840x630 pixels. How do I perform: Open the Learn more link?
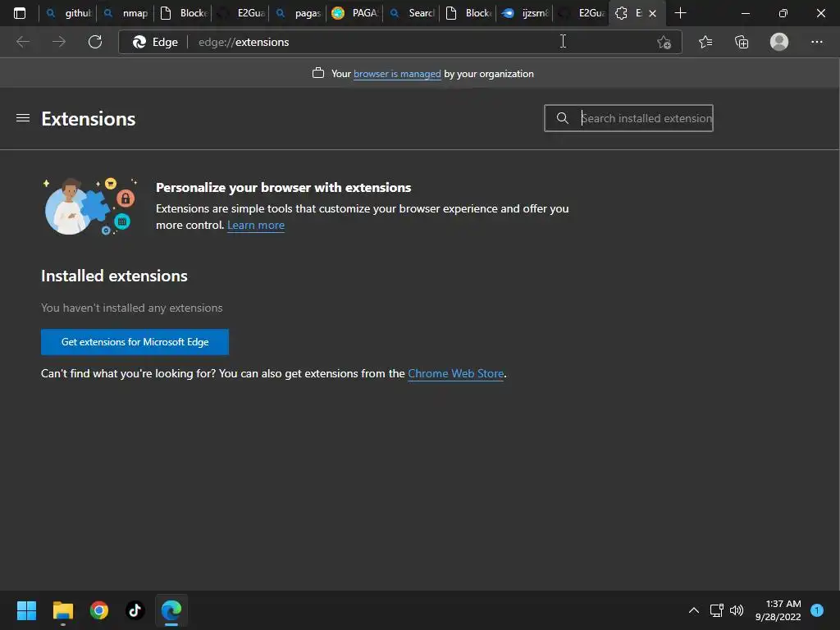point(256,225)
